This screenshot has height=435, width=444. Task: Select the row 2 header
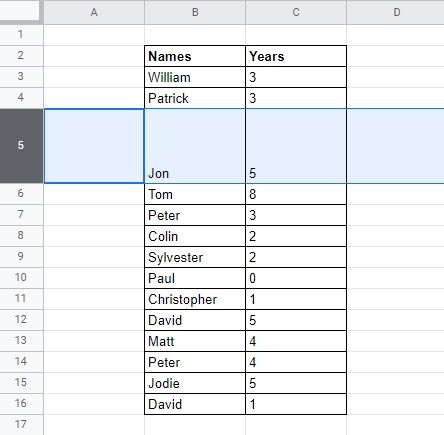[21, 56]
